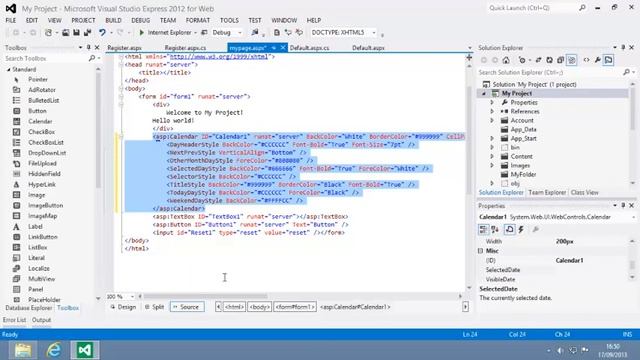640x360 pixels.
Task: Open the PROJECT menu
Action: coord(83,20)
